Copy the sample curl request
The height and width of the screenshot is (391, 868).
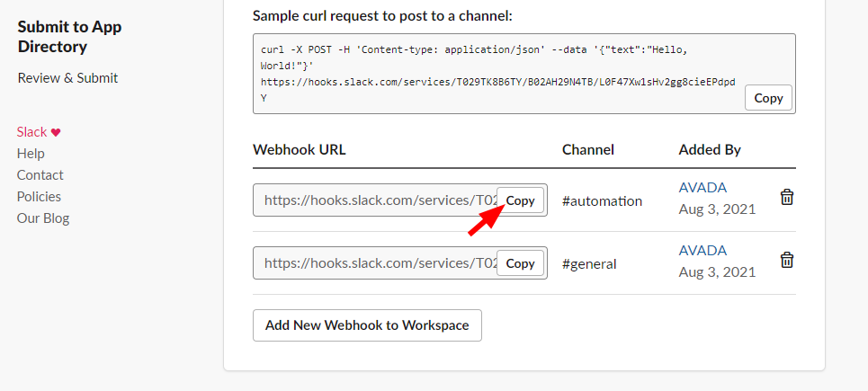[768, 98]
